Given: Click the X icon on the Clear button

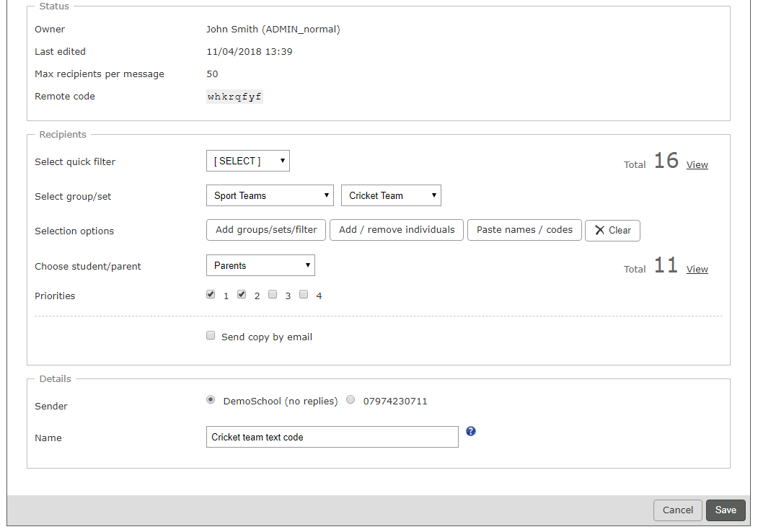Looking at the screenshot, I should pyautogui.click(x=599, y=230).
